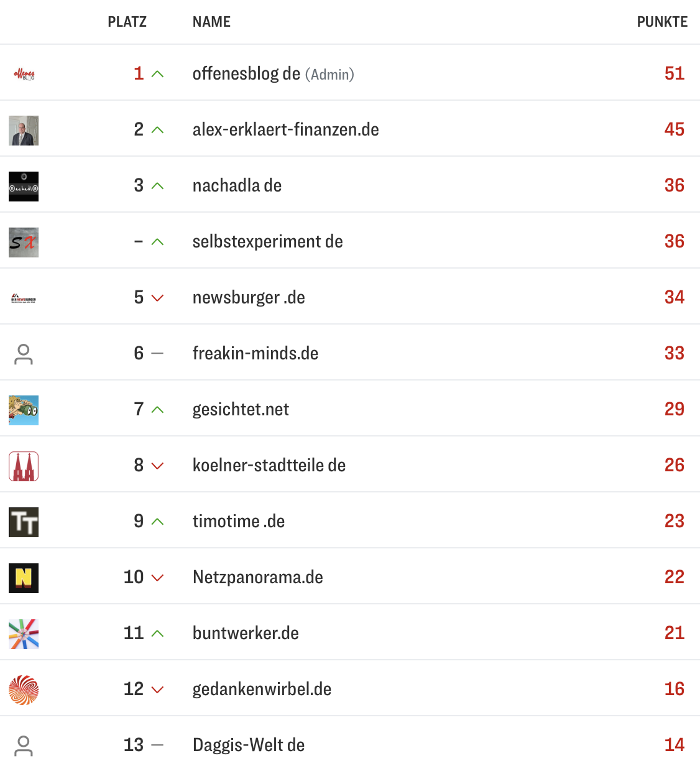Viewport: 700px width, 771px height.
Task: Click newsburger's red down-trend arrow
Action: click(158, 298)
